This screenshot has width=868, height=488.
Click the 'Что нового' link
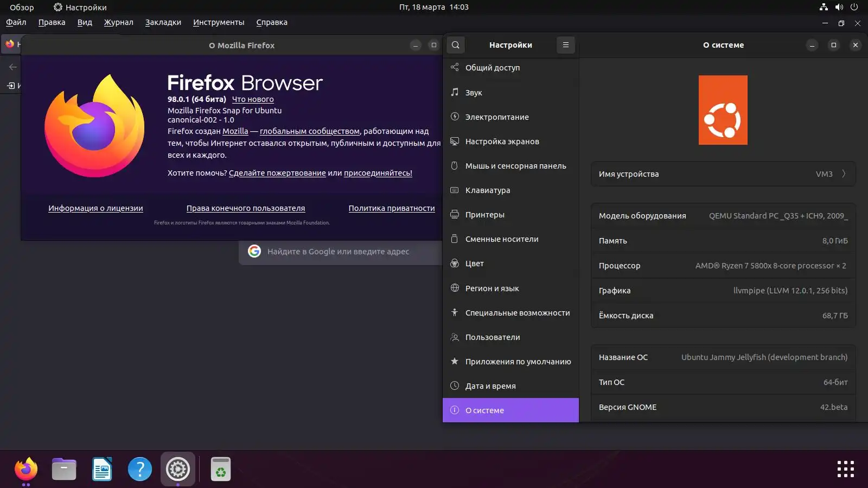pyautogui.click(x=253, y=99)
